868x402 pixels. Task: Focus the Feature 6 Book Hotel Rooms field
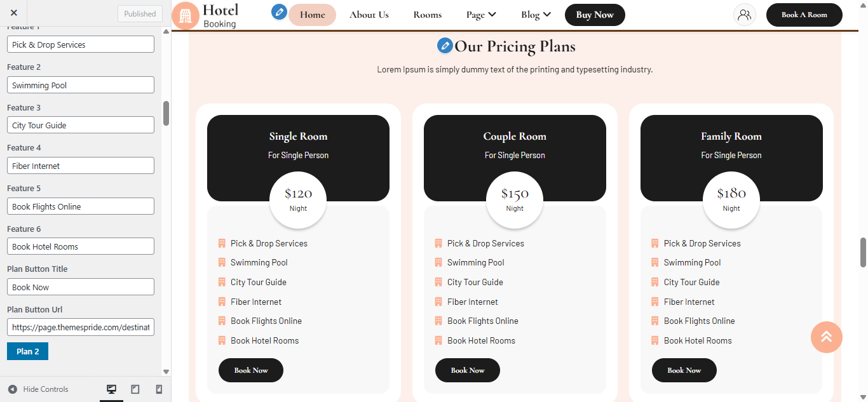[x=81, y=246]
